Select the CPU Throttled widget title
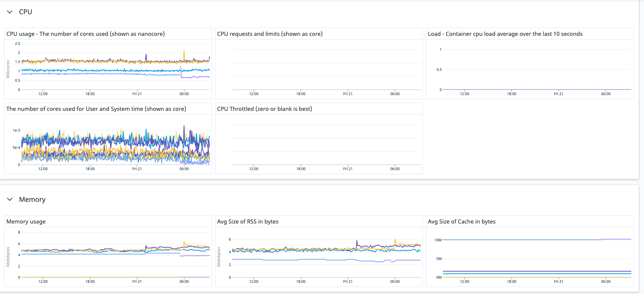The width and height of the screenshot is (644, 294). (x=265, y=109)
